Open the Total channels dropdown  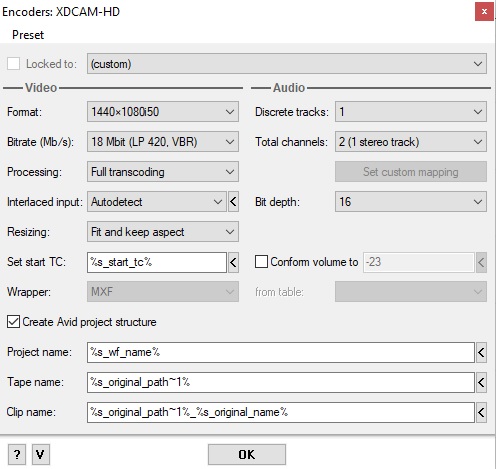[411, 142]
